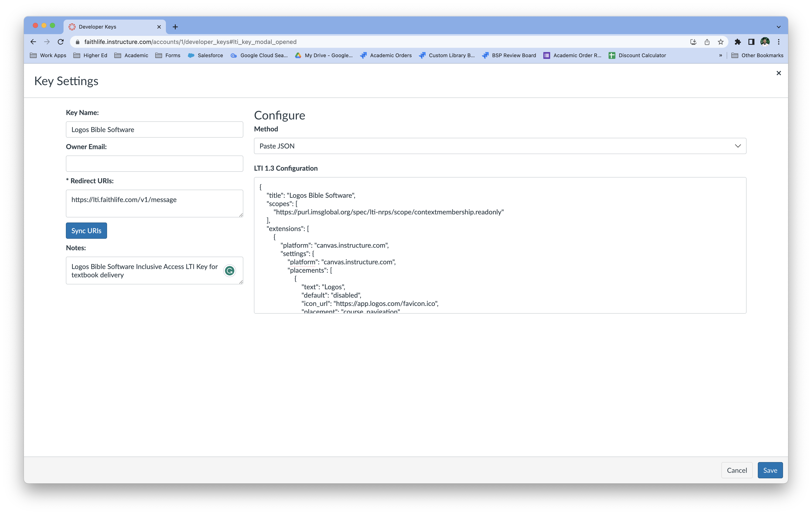Open the Extensions puzzle icon
Image resolution: width=812 pixels, height=515 pixels.
738,42
